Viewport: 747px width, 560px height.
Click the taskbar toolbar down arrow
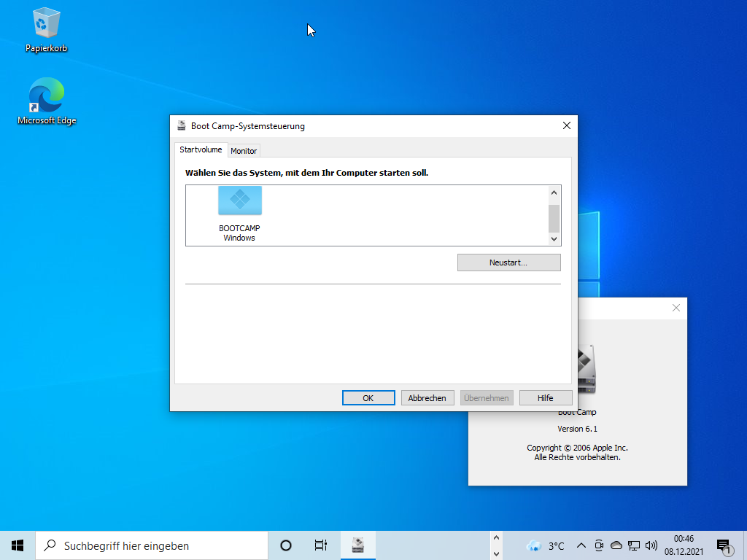[x=496, y=553]
